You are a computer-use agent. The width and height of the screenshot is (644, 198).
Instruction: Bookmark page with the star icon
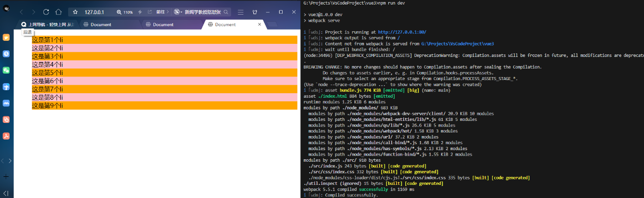75,12
